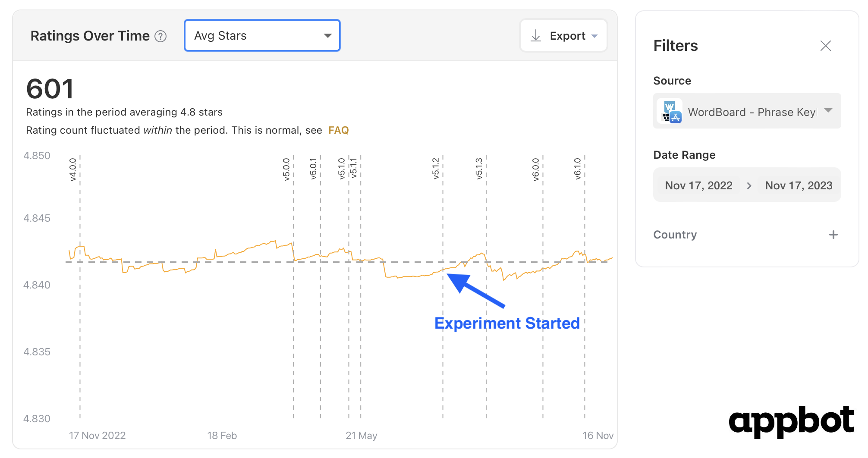
Task: Click the v4.0.0 version marker
Action: 73,169
